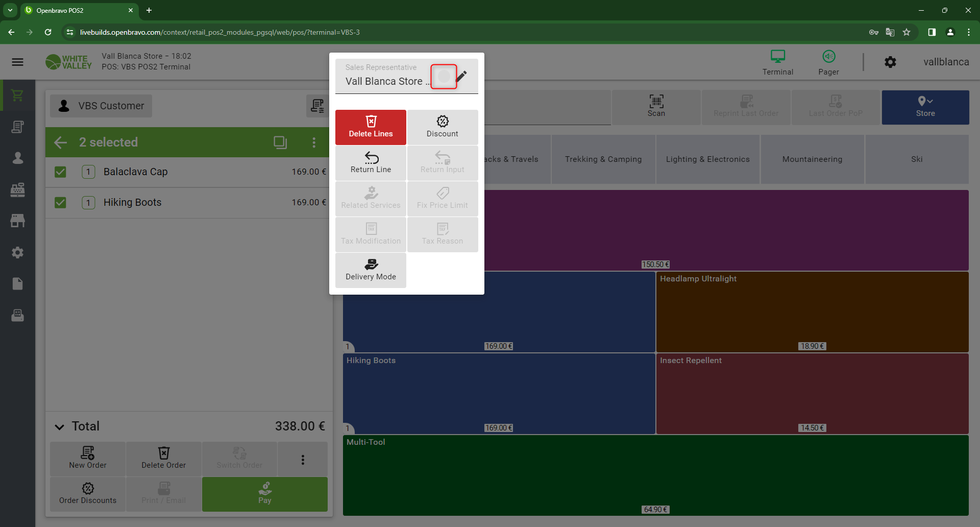980x527 pixels.
Task: Collapse the Total section chevron
Action: 60,427
